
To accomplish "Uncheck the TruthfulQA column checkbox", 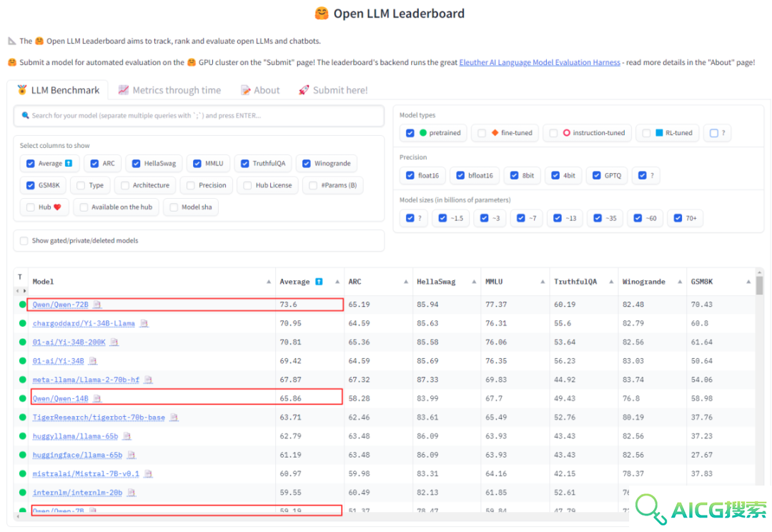I will pyautogui.click(x=244, y=164).
